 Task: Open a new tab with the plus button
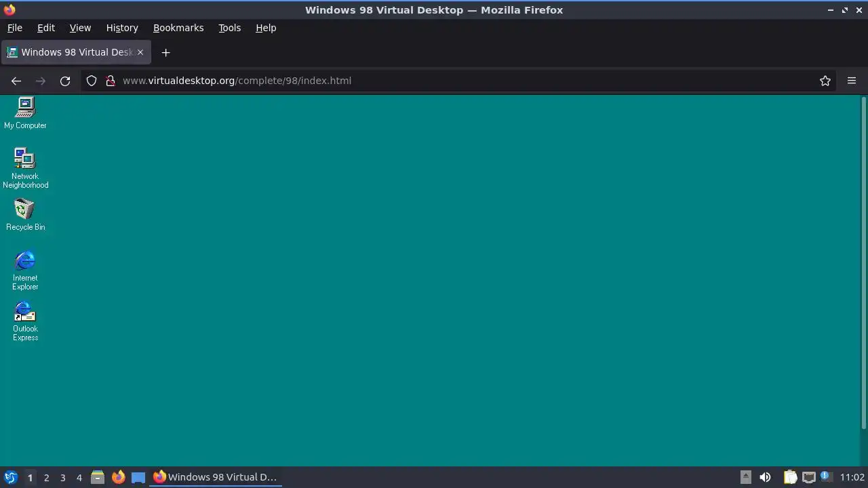tap(165, 52)
